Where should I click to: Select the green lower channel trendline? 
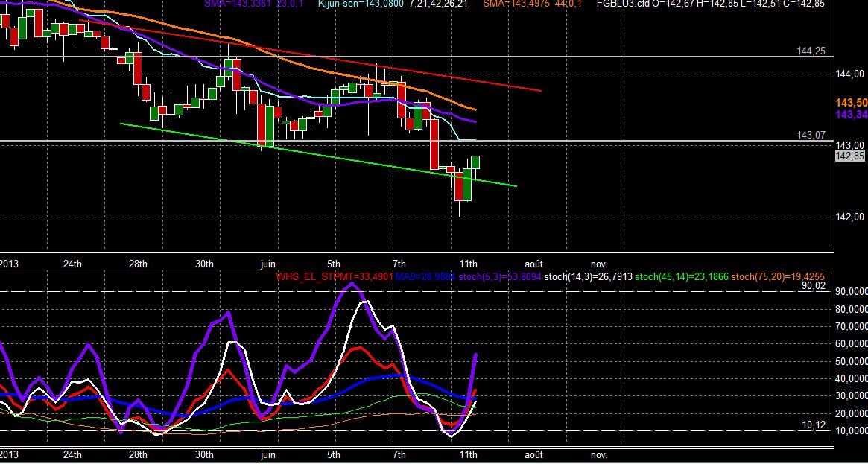(318, 155)
